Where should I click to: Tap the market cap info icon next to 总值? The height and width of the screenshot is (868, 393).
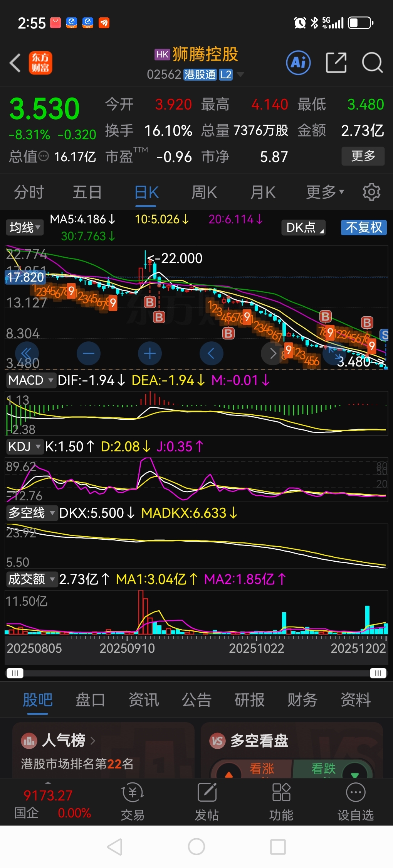click(x=44, y=156)
